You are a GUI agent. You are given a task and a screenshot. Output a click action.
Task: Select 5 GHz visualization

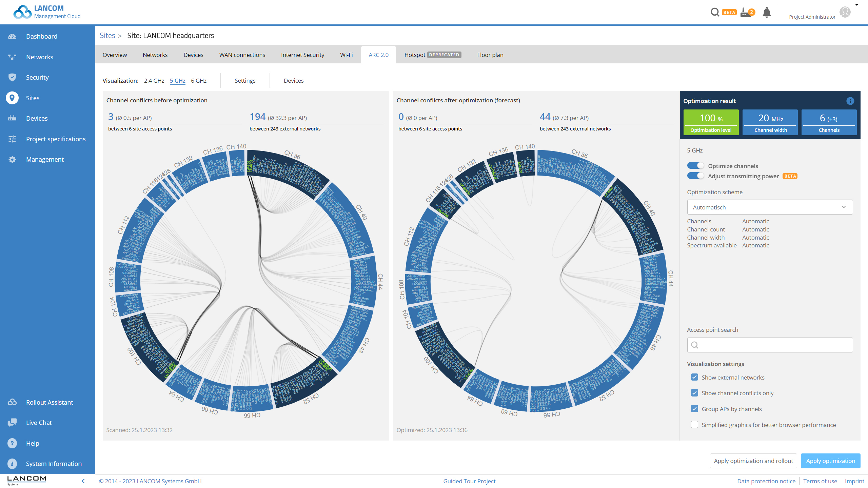[178, 81]
